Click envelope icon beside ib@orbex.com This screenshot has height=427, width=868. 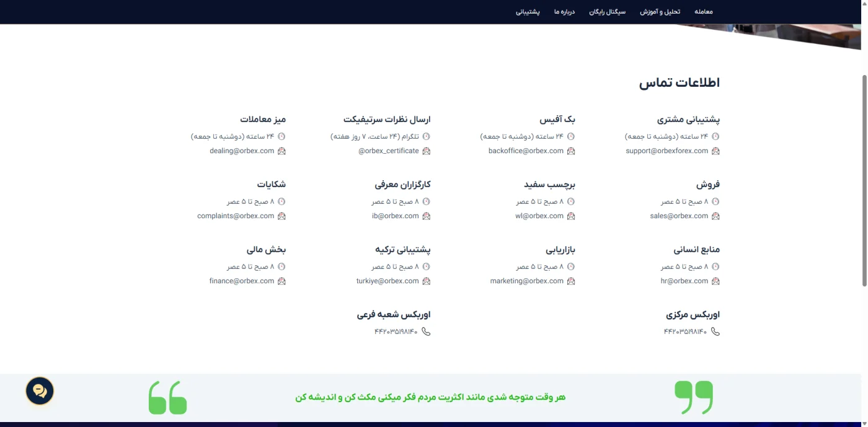(x=426, y=216)
